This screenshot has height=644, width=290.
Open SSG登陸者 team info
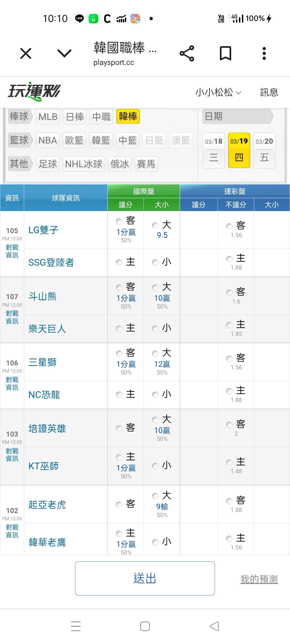(x=51, y=262)
